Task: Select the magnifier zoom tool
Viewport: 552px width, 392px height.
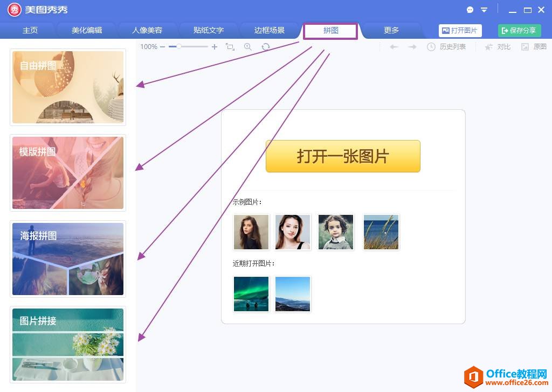Action: click(248, 47)
